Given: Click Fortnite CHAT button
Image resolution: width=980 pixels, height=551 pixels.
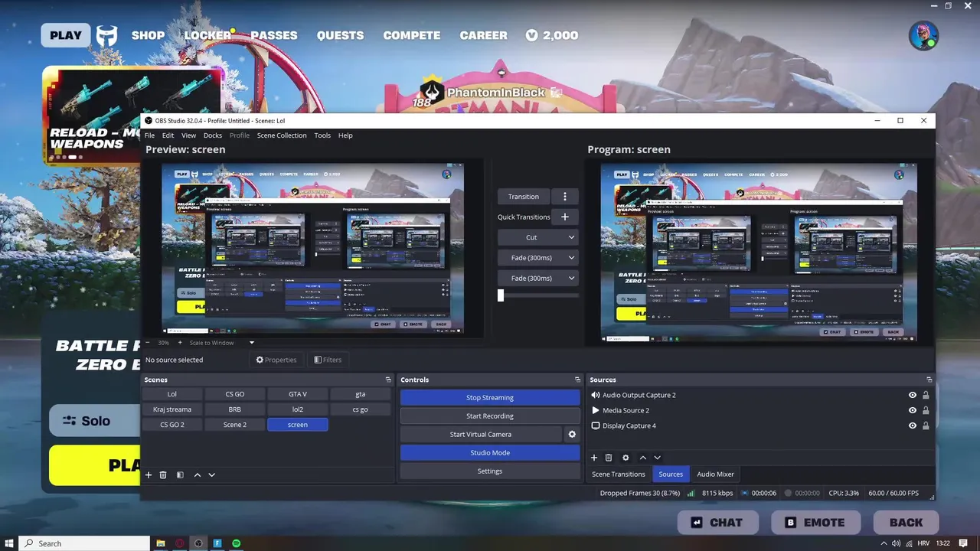Looking at the screenshot, I should coord(717,523).
